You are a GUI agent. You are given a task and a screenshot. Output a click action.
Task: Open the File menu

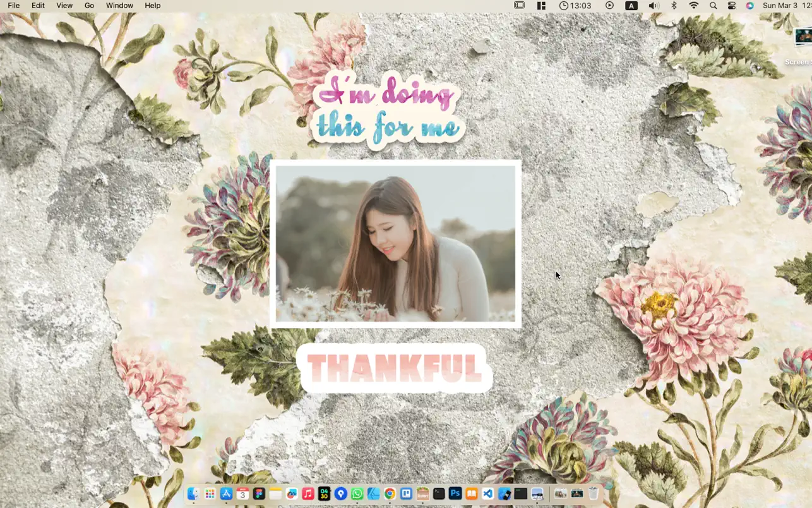tap(13, 6)
